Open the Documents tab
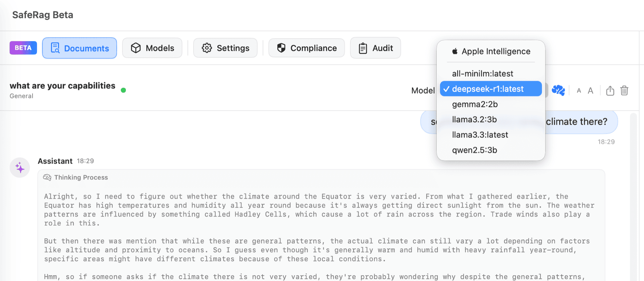The width and height of the screenshot is (644, 281). (x=79, y=48)
